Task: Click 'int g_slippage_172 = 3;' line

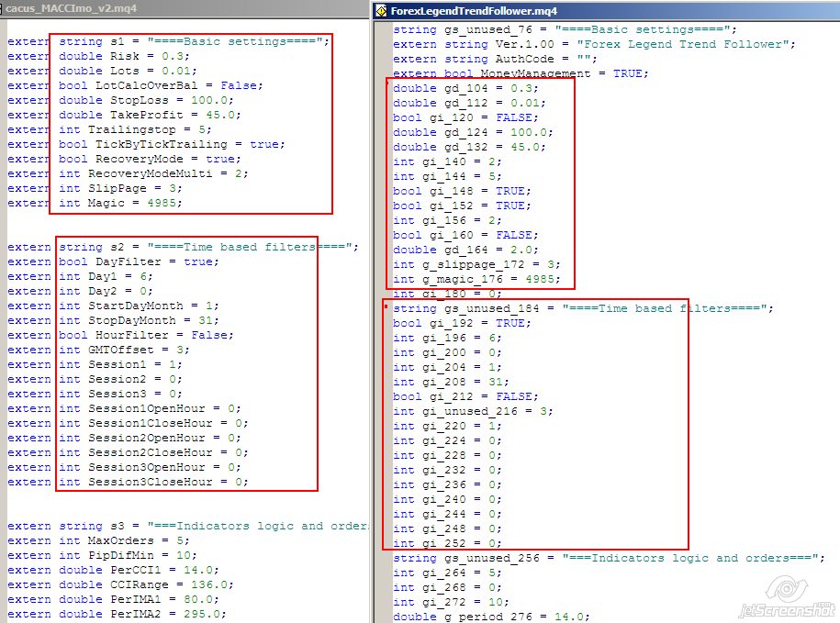Action: 476,264
